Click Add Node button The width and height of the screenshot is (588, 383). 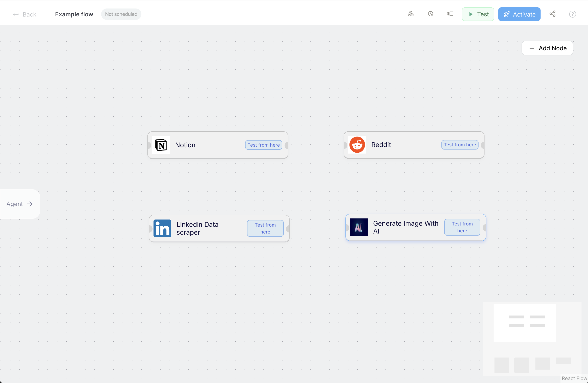[x=547, y=48]
